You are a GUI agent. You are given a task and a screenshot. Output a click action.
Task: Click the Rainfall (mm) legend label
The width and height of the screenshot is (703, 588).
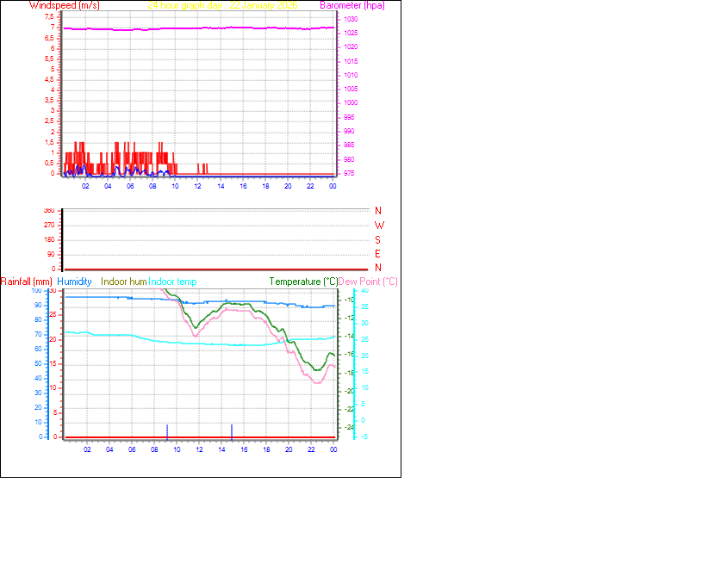click(28, 282)
